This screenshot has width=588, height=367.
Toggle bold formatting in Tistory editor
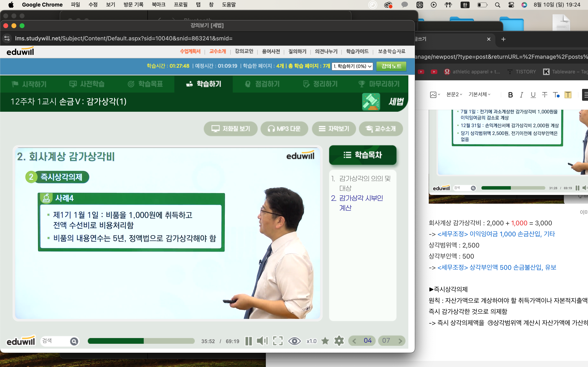(x=510, y=95)
